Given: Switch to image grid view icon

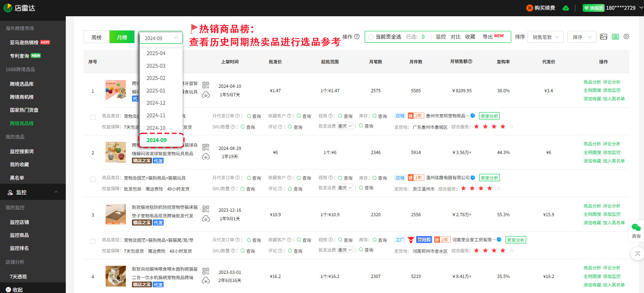Looking at the screenshot, I should tap(603, 37).
